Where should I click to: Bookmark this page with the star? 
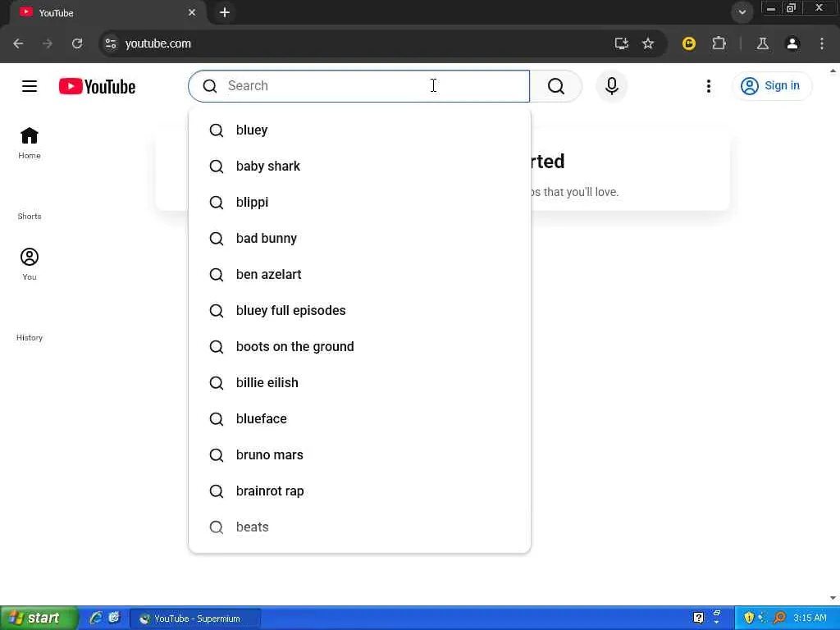648,43
